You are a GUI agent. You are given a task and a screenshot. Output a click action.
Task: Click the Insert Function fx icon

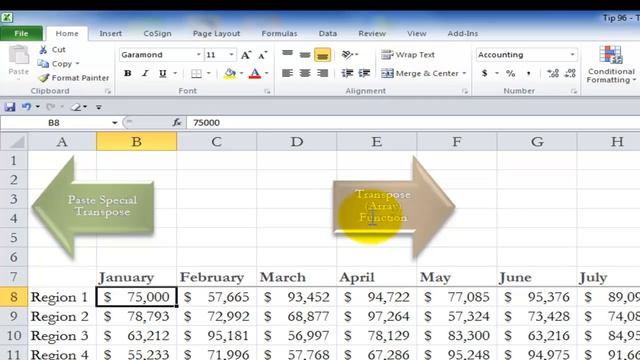[x=177, y=122]
